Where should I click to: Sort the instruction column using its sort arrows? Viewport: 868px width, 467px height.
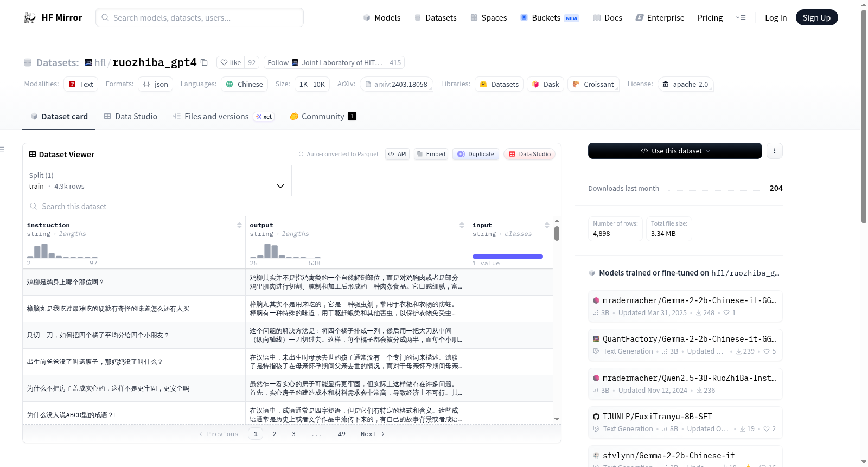[x=239, y=225]
